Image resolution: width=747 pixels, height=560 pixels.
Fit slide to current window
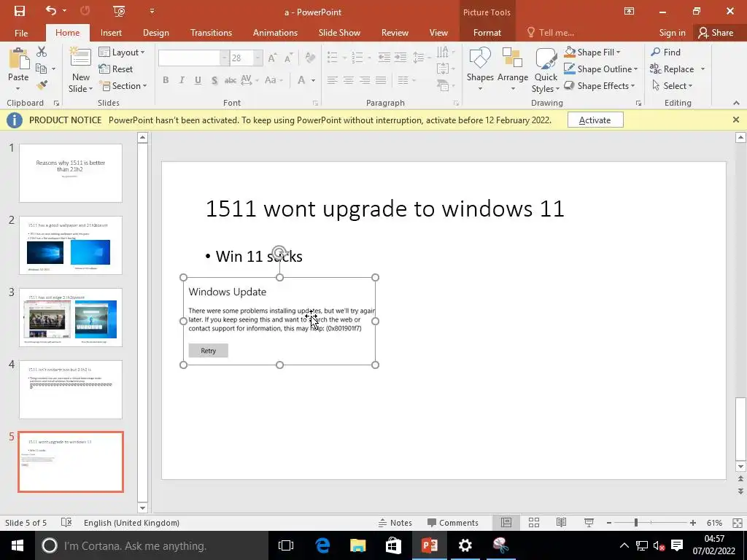(738, 522)
